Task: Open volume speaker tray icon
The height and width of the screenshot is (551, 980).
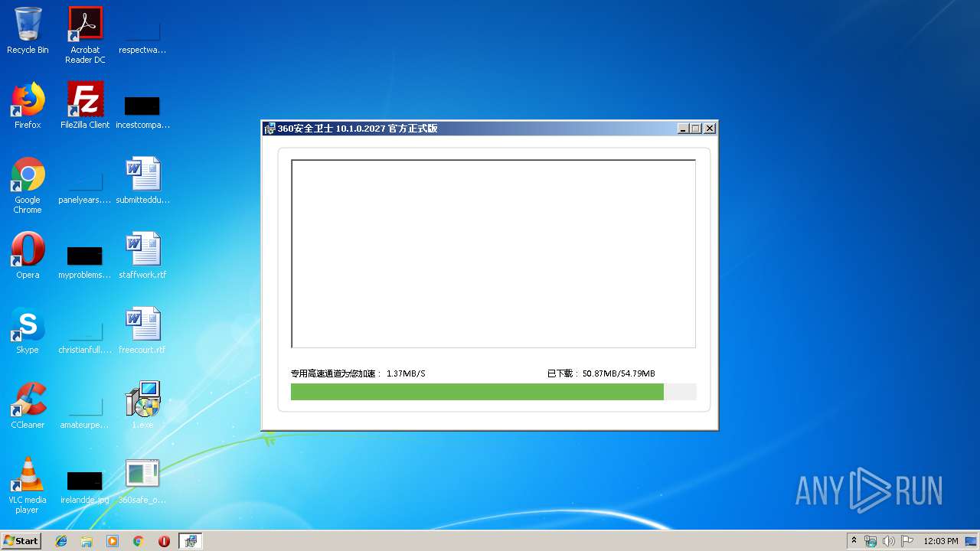Action: [x=889, y=541]
